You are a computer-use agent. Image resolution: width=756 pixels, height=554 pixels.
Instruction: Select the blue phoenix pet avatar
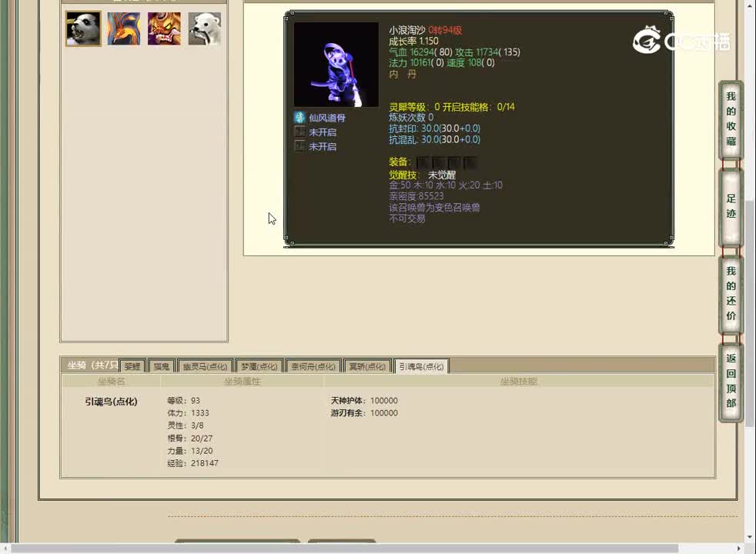pos(124,29)
